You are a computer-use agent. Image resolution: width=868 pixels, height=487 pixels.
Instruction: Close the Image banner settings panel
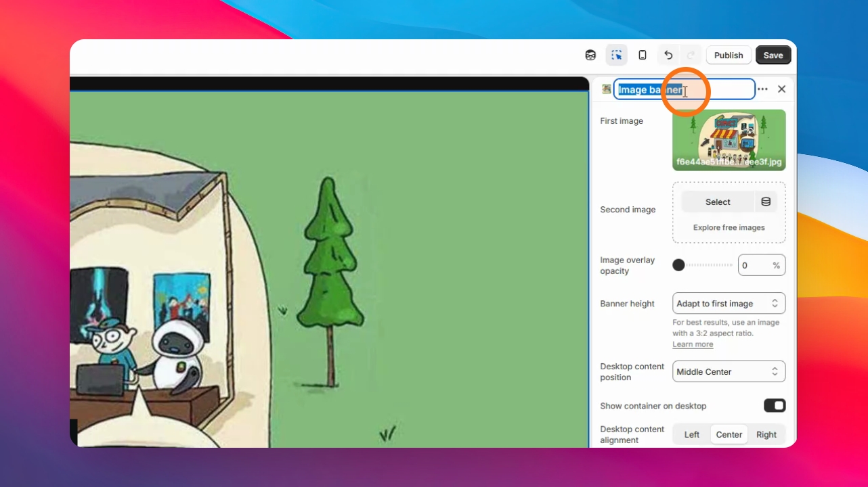(x=781, y=89)
